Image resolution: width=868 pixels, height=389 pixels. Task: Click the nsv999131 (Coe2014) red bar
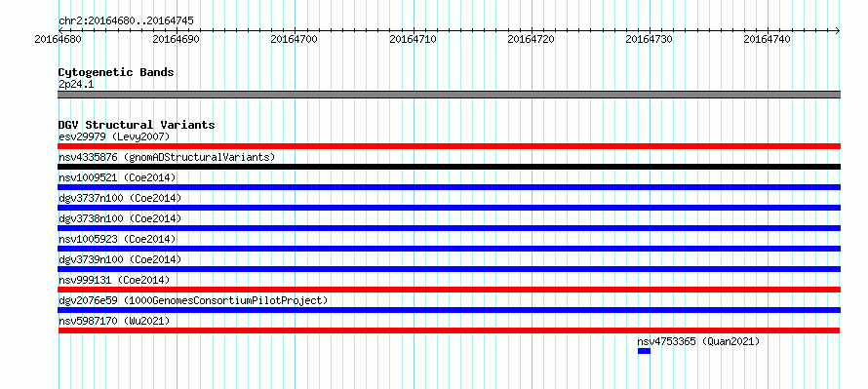coord(449,290)
